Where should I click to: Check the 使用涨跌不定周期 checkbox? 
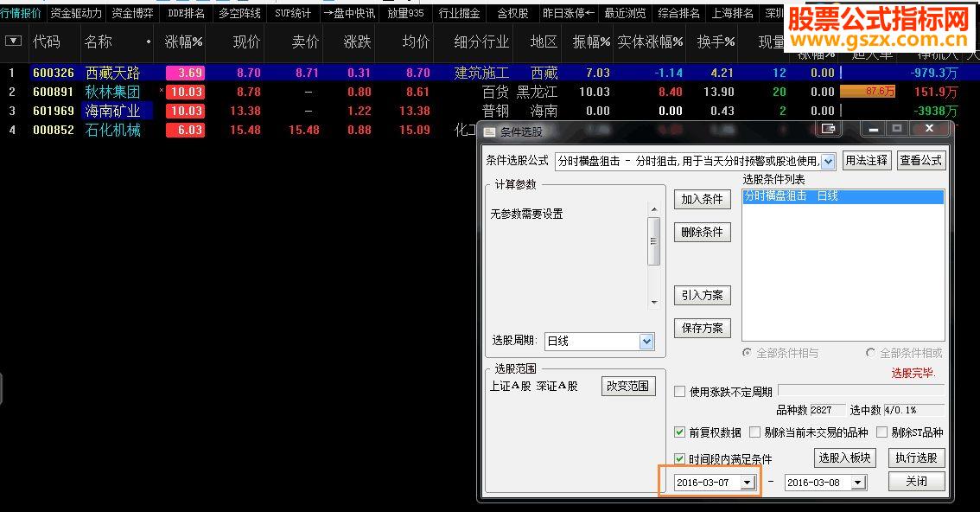tap(680, 392)
